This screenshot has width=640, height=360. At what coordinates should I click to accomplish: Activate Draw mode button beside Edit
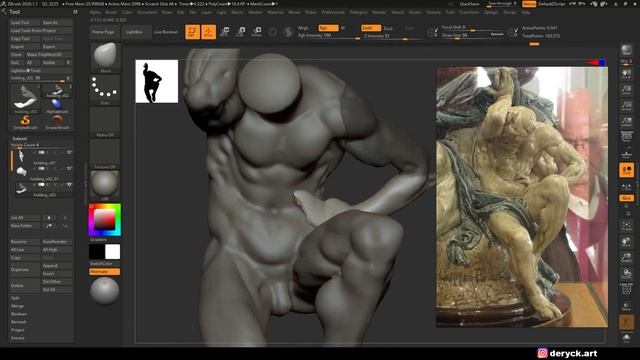click(209, 32)
